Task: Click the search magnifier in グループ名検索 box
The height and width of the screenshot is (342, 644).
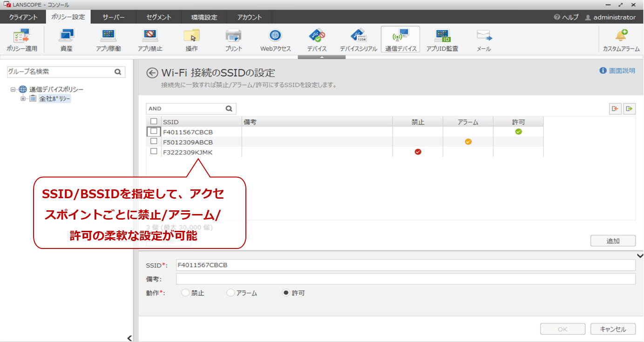Action: coord(118,72)
